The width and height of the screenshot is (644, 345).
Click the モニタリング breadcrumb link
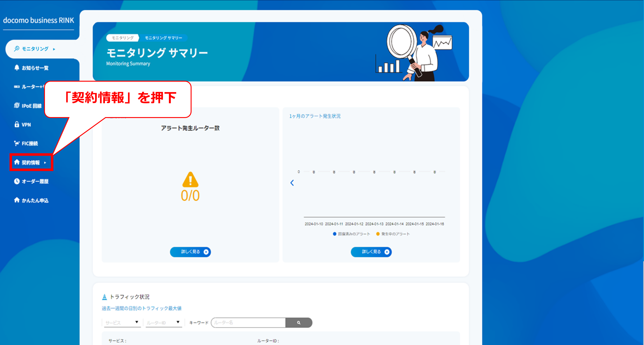[123, 38]
